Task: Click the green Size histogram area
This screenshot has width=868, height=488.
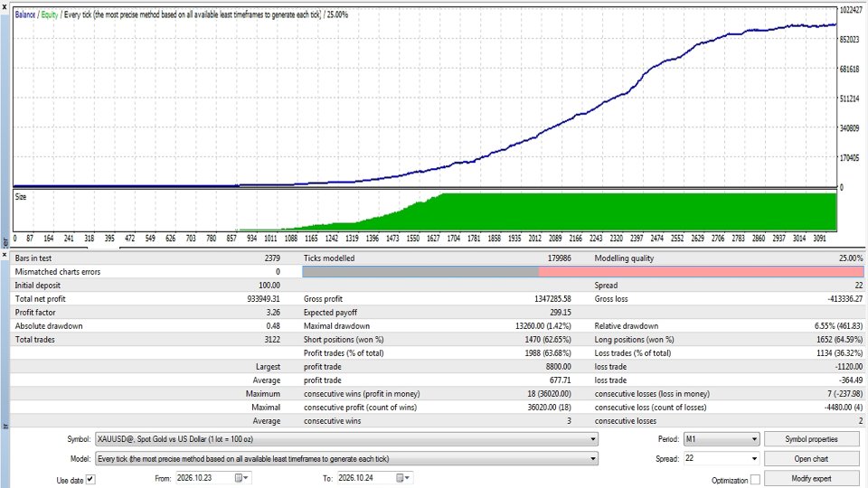Action: pos(637,211)
